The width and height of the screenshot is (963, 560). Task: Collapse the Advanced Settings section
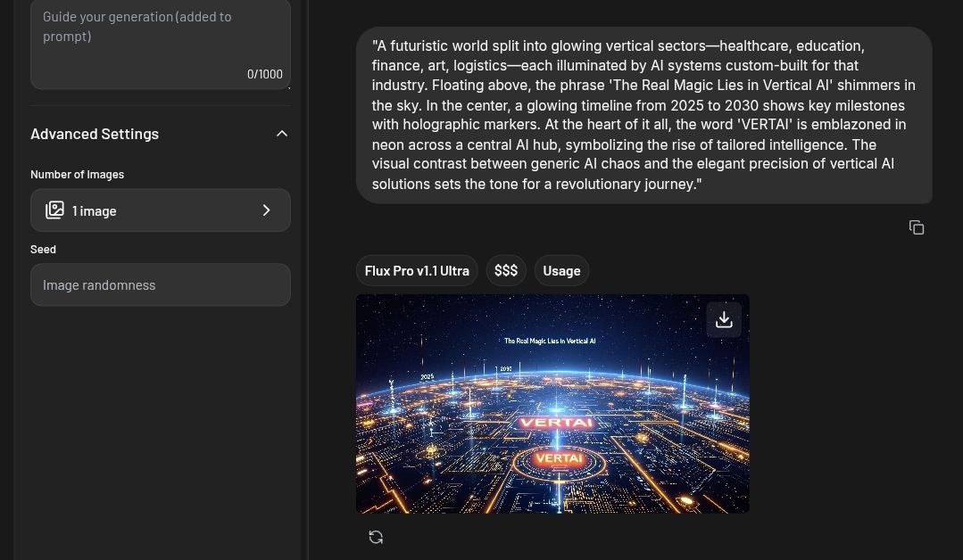pyautogui.click(x=282, y=133)
